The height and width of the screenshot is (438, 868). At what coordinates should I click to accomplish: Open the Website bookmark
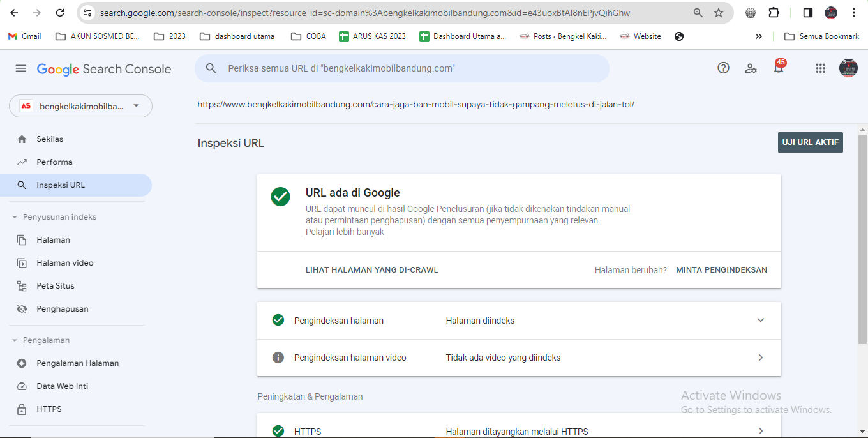coord(640,36)
